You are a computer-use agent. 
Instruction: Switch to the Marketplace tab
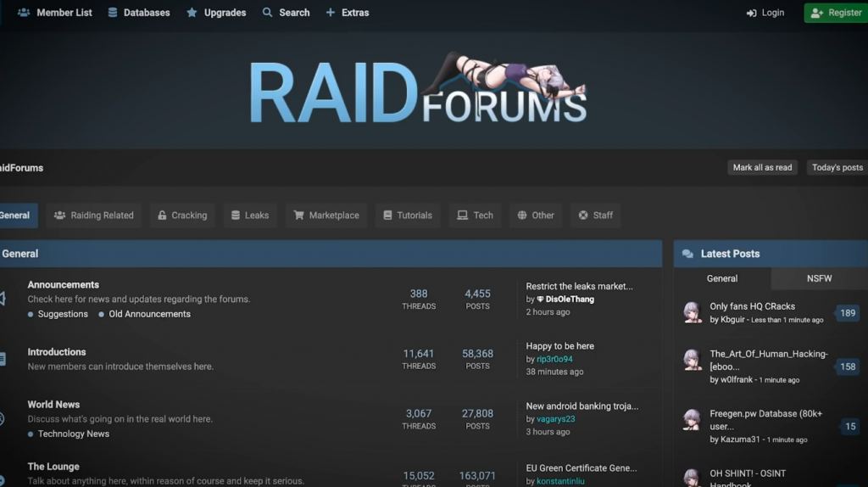pos(326,215)
